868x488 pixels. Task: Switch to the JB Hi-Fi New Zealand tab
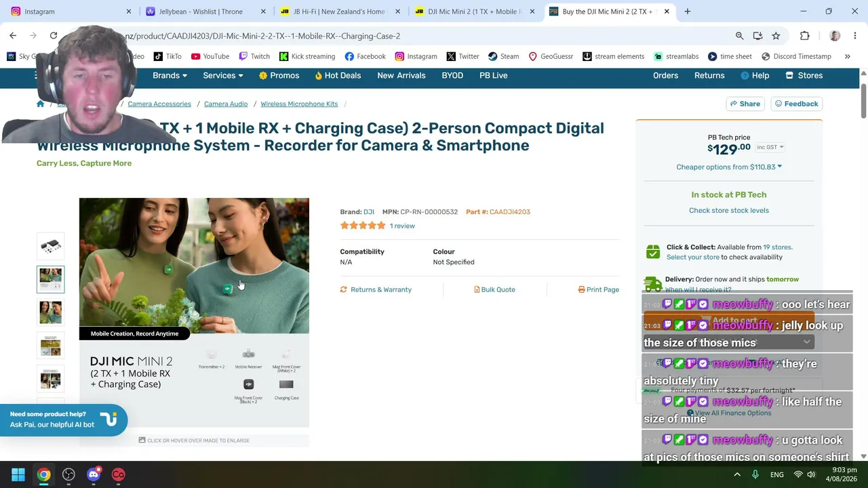point(340,12)
